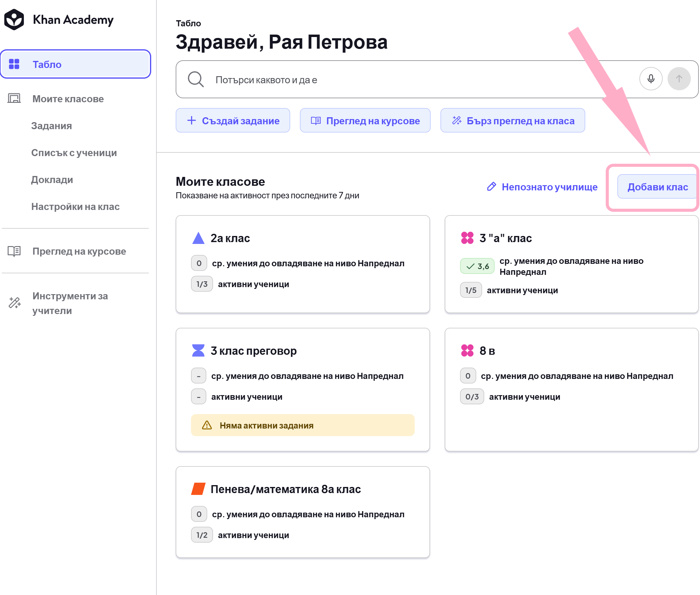Viewport: 700px width, 595px height.
Task: Click the Няма активни задания warning banner
Action: click(x=303, y=425)
